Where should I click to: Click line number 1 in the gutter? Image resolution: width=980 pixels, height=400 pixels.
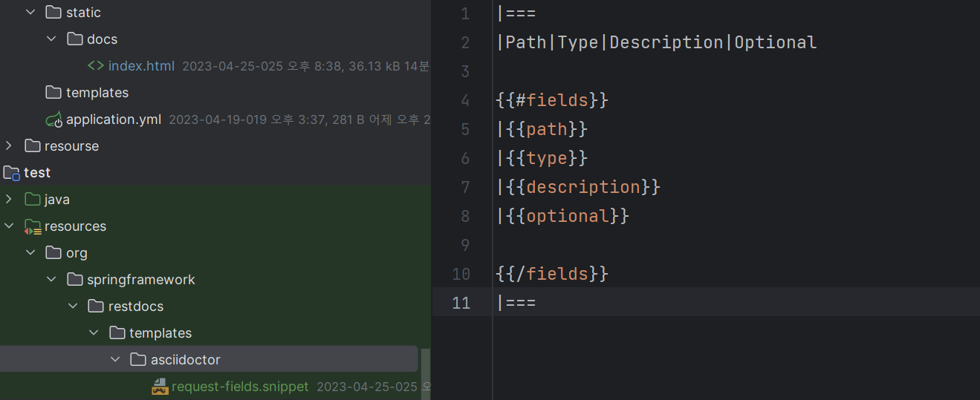(x=465, y=13)
